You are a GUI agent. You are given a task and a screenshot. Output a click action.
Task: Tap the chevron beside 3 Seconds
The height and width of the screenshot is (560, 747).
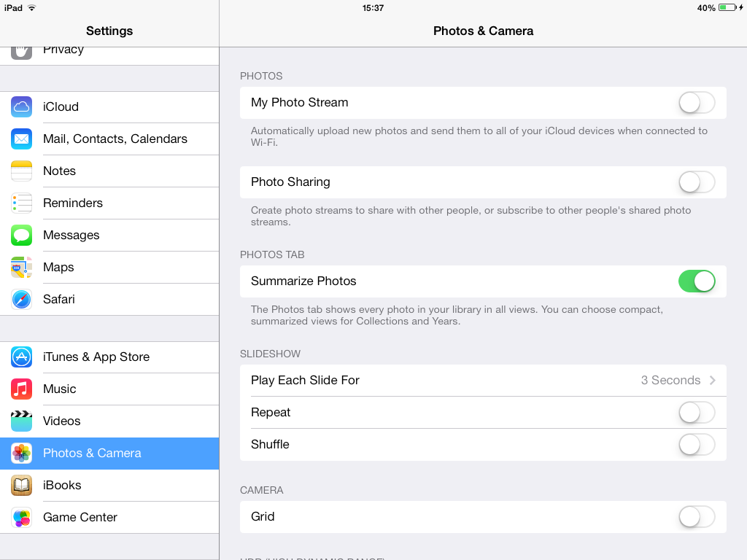713,381
